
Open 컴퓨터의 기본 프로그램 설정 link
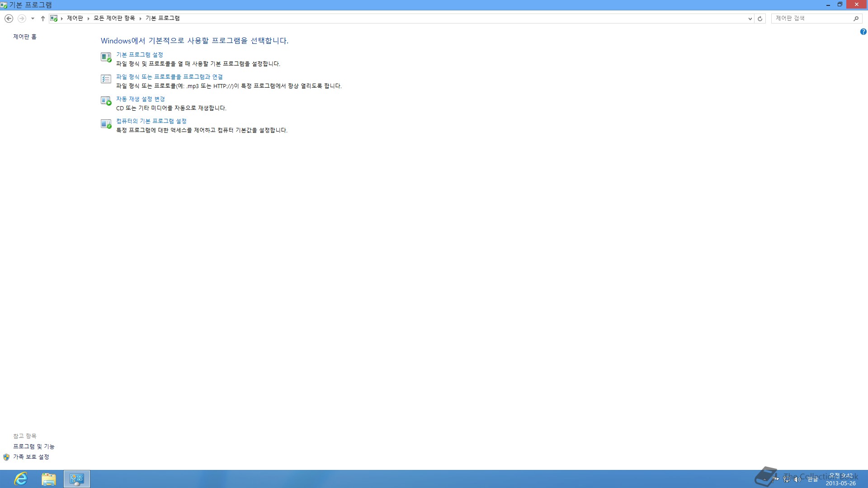[151, 121]
